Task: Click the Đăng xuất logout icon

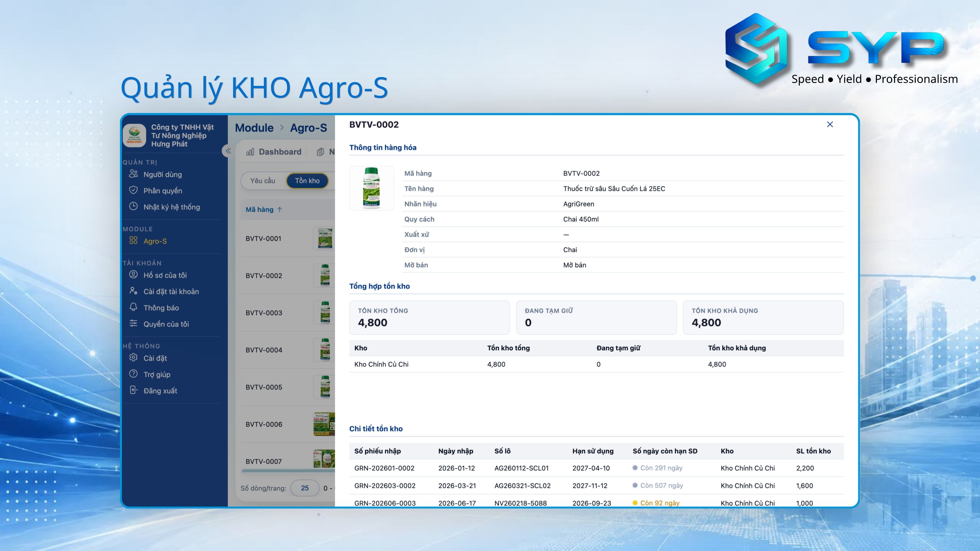Action: [x=133, y=390]
